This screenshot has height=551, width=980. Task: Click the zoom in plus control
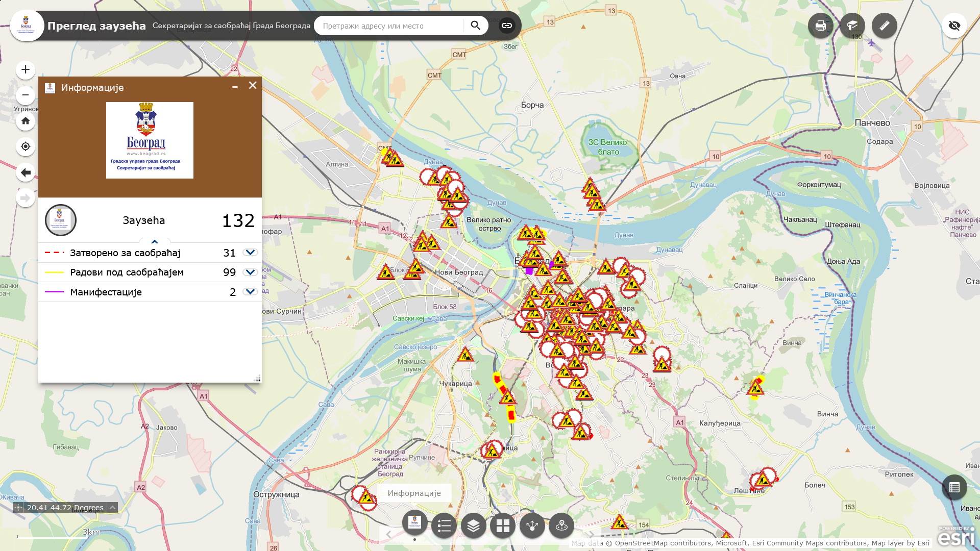click(x=24, y=70)
